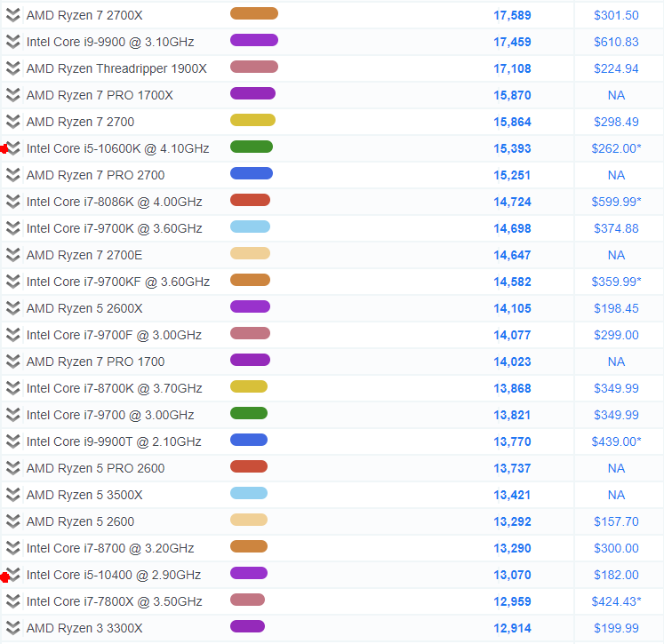Open the AMD Ryzen Threadripper 1900X link
664x644 pixels.
(x=116, y=68)
